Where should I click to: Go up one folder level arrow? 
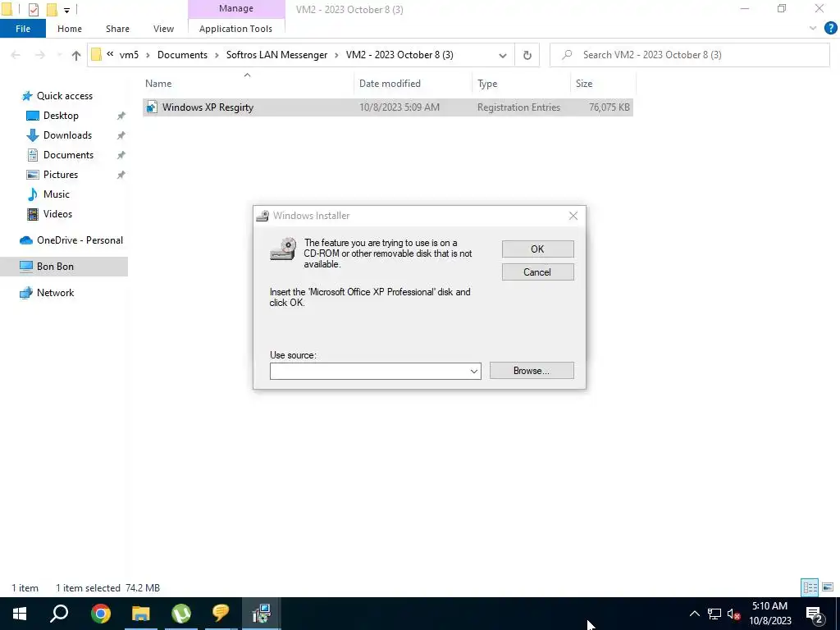point(76,55)
